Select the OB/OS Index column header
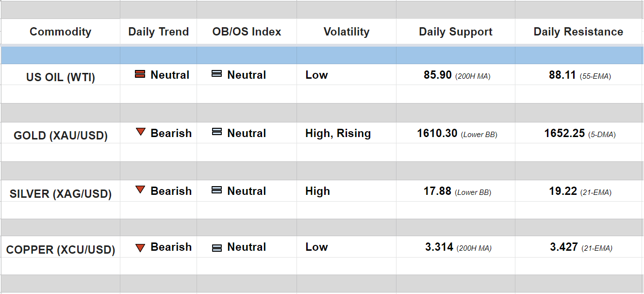 [247, 32]
